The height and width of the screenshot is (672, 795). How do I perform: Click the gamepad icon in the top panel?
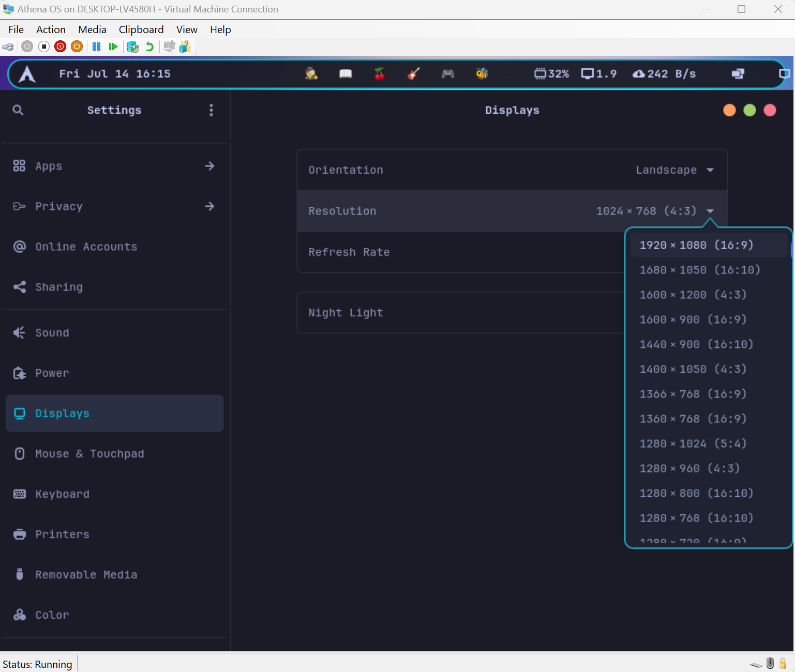click(x=447, y=74)
